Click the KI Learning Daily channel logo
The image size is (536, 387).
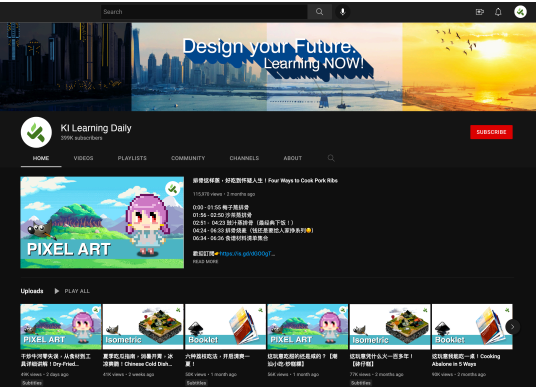[x=36, y=132]
